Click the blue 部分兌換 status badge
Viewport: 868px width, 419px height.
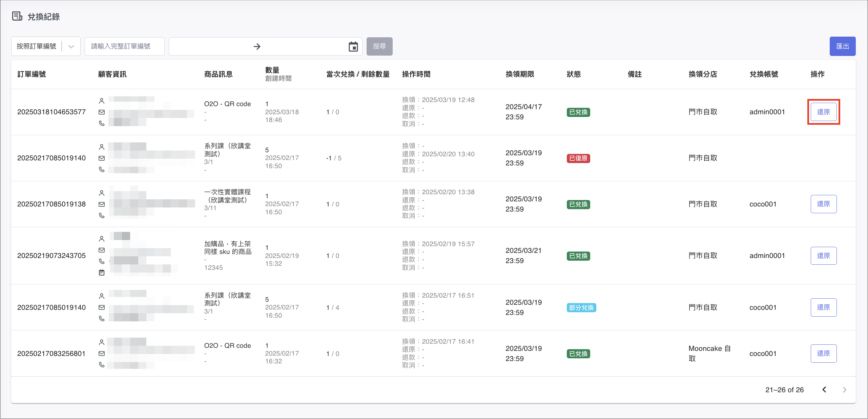click(x=581, y=308)
